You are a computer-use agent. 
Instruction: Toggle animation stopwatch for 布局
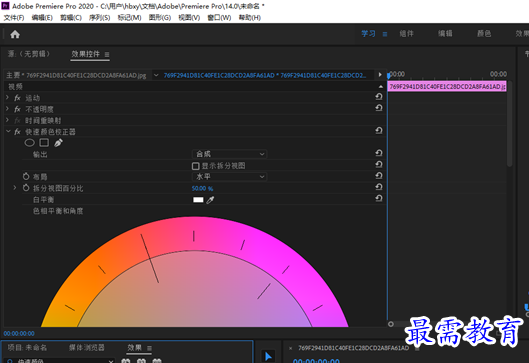(x=26, y=176)
